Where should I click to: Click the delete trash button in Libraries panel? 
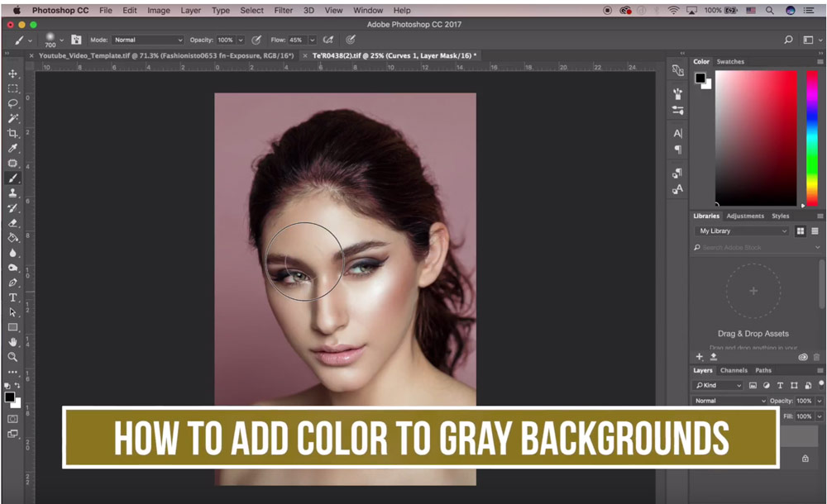pos(817,357)
